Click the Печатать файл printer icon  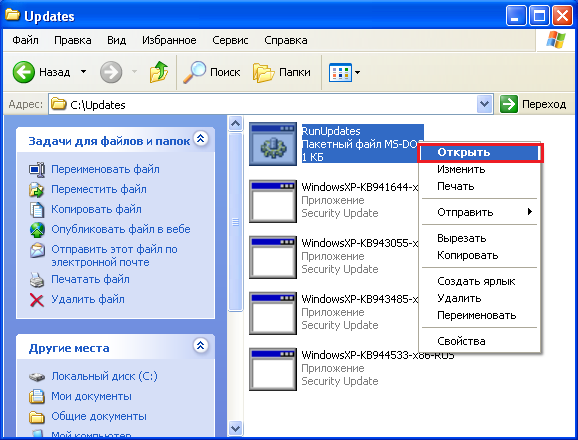pos(37,280)
